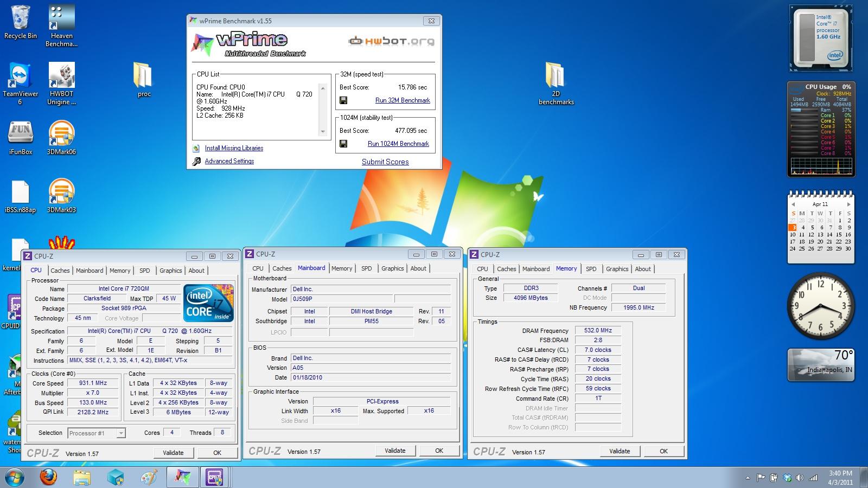This screenshot has height=488, width=868.
Task: Switch to Caches tab in left CPU-Z
Action: (60, 271)
